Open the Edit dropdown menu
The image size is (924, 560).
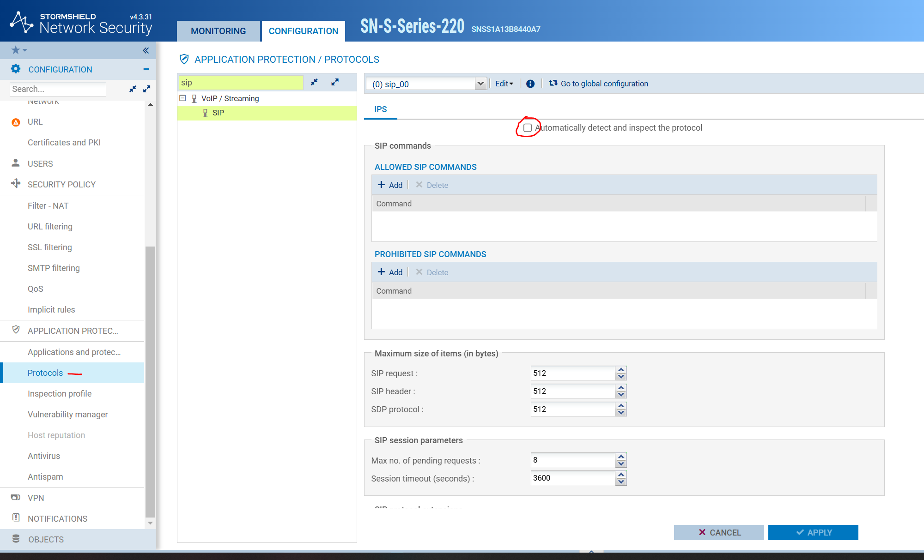pyautogui.click(x=504, y=84)
